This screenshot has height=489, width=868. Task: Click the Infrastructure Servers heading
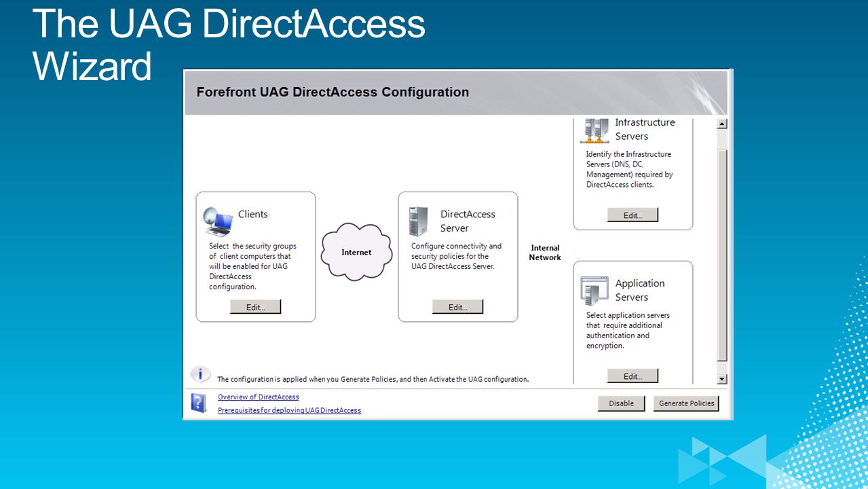click(x=645, y=129)
